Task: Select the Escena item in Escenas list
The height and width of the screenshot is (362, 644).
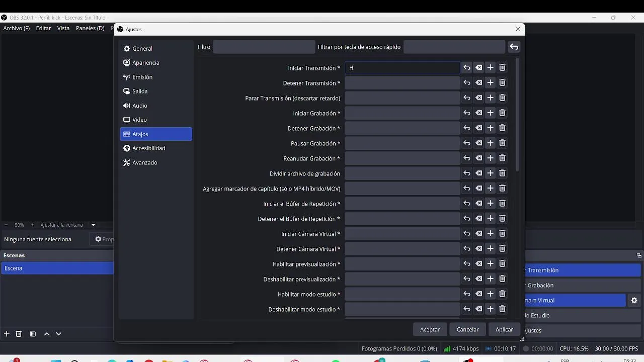Action: [x=57, y=268]
